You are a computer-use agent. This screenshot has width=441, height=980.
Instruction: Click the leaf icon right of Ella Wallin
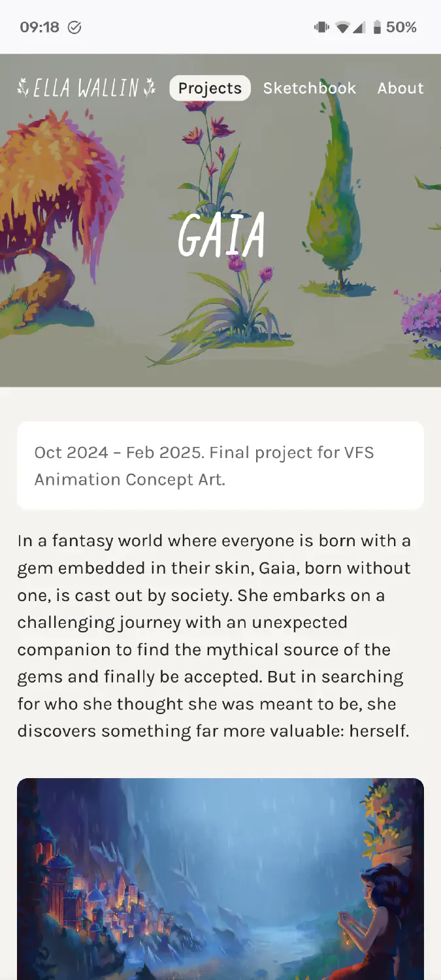tap(150, 88)
